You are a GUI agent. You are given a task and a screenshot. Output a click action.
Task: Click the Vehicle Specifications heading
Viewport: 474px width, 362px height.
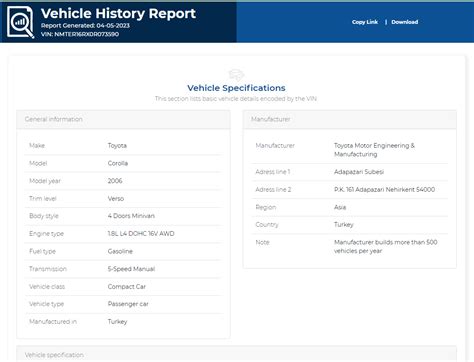pos(236,88)
